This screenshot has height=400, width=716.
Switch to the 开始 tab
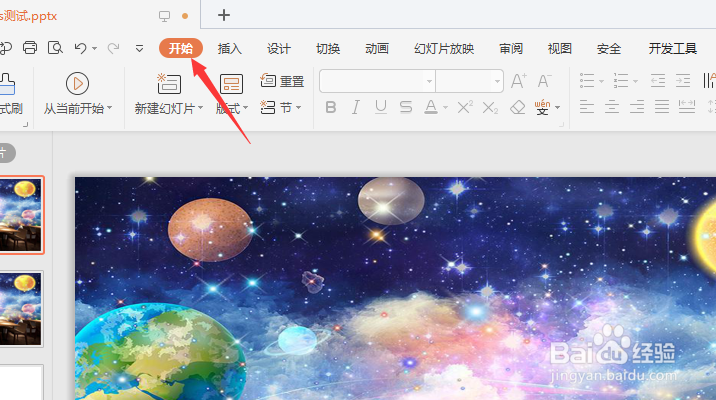click(x=181, y=48)
